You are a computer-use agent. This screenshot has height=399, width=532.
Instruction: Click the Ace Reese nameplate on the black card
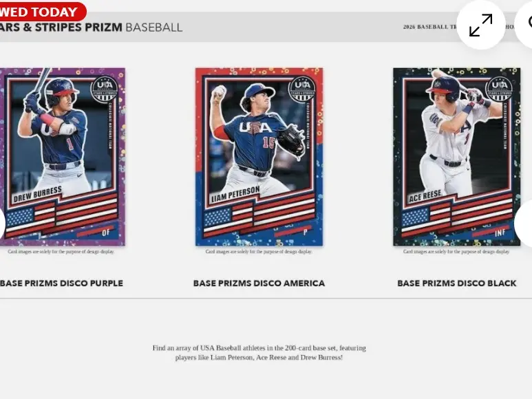(x=425, y=196)
